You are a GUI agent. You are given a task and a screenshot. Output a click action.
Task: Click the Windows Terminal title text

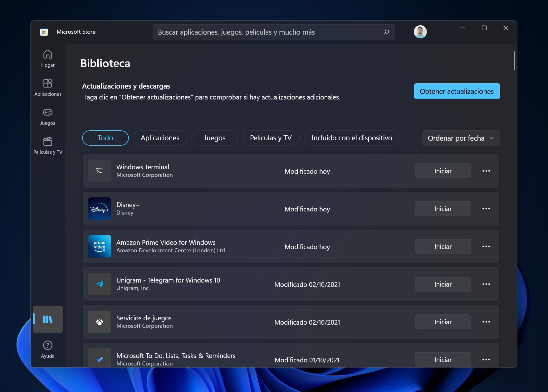143,167
